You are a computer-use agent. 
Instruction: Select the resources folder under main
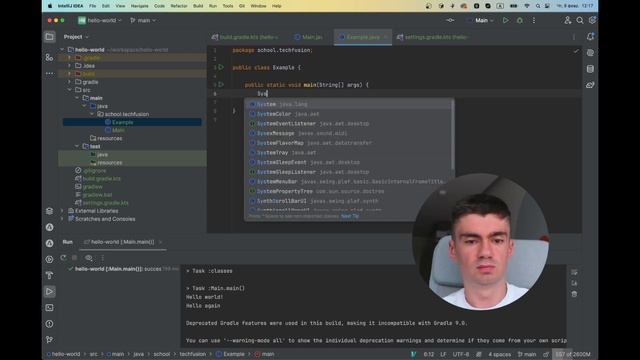pos(106,138)
